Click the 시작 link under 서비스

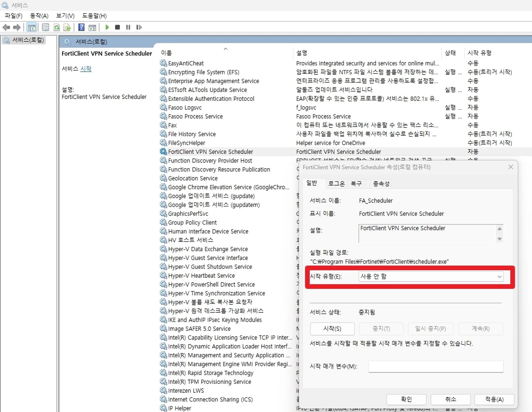(85, 69)
